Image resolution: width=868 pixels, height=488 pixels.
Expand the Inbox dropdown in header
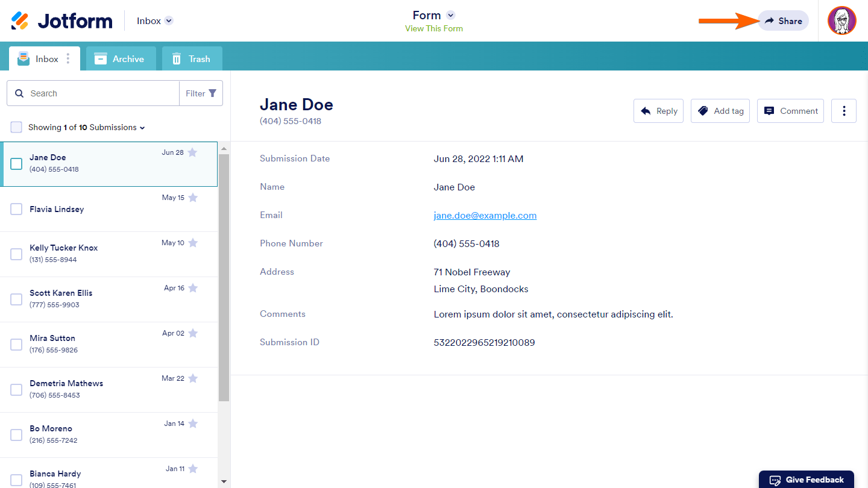[x=169, y=21]
